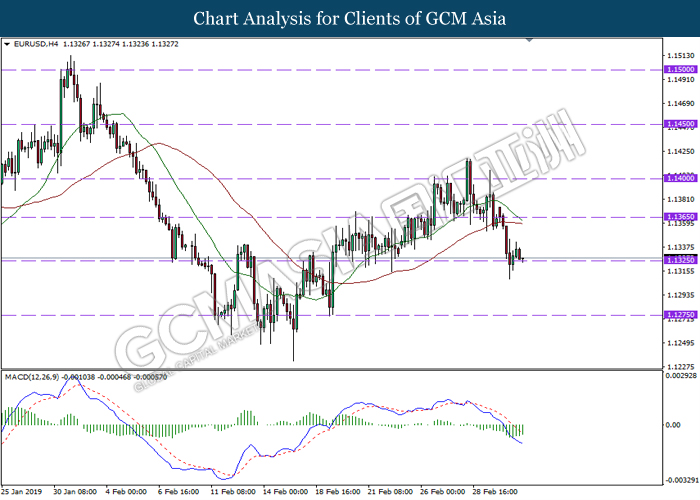Click the 1.12275 bottom price scale value
This screenshot has width=700, height=500.
coord(681,367)
